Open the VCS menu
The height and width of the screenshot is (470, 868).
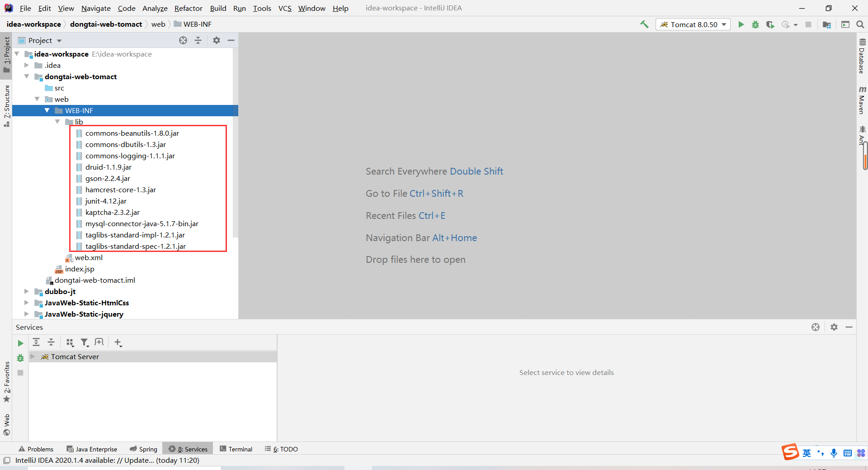[285, 8]
